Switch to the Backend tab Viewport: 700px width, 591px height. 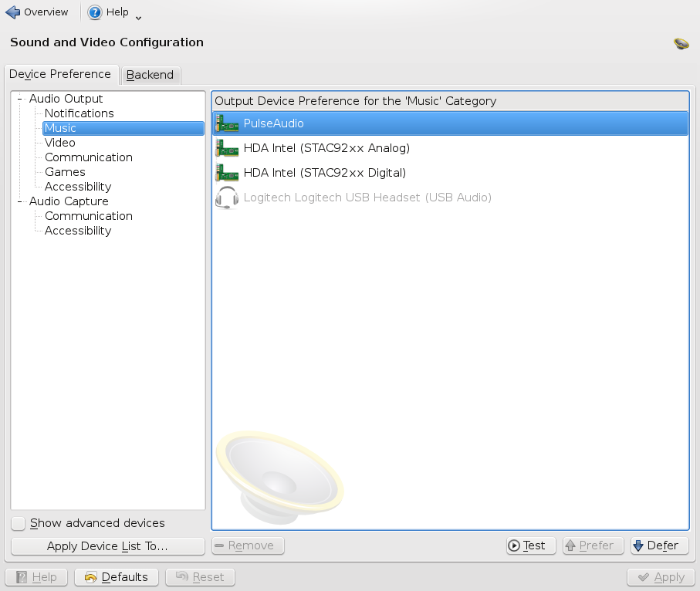coord(150,75)
